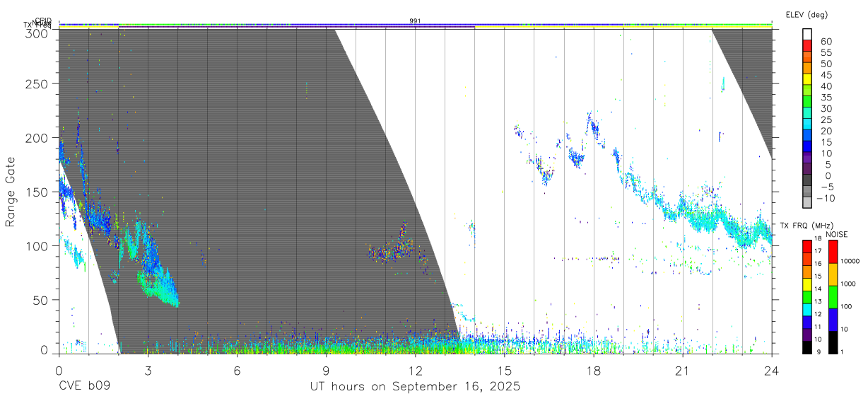
Task: Click the yellow swatch in the ELEV colorbar
Action: click(807, 79)
